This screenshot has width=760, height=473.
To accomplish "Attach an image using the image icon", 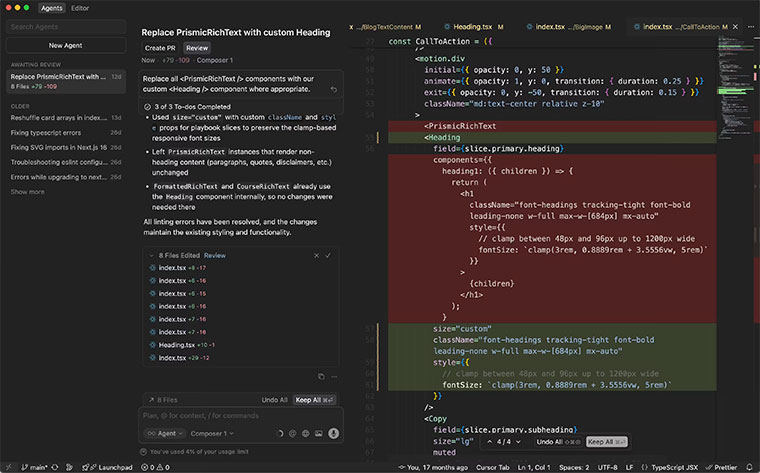I will [318, 434].
